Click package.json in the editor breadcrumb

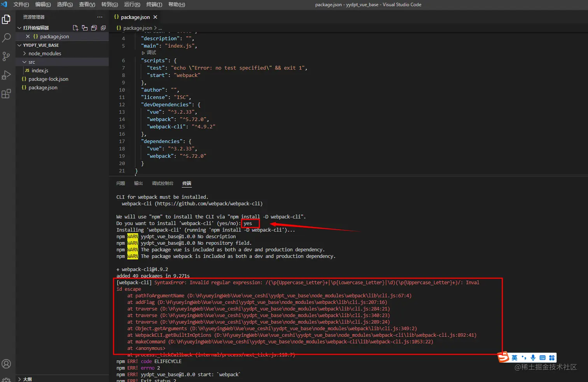[138, 28]
